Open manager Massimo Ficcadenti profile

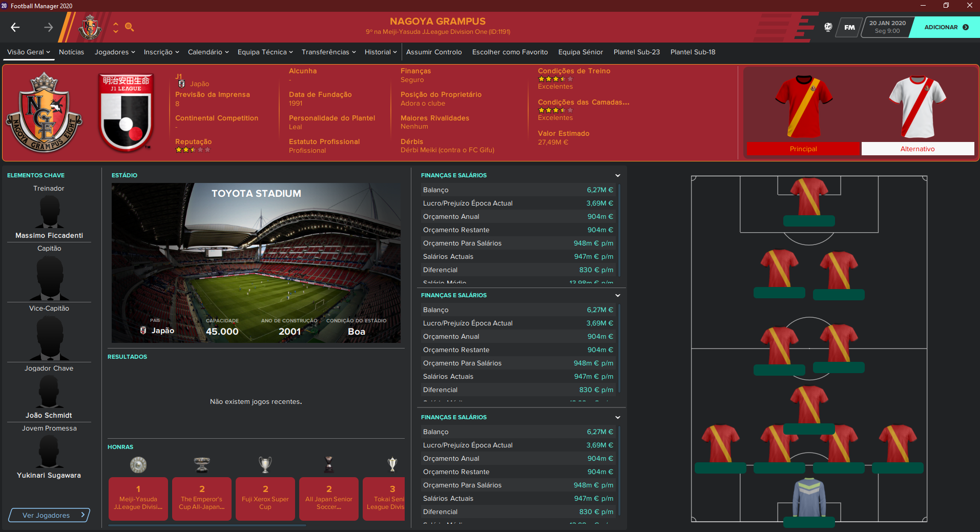[x=49, y=235]
